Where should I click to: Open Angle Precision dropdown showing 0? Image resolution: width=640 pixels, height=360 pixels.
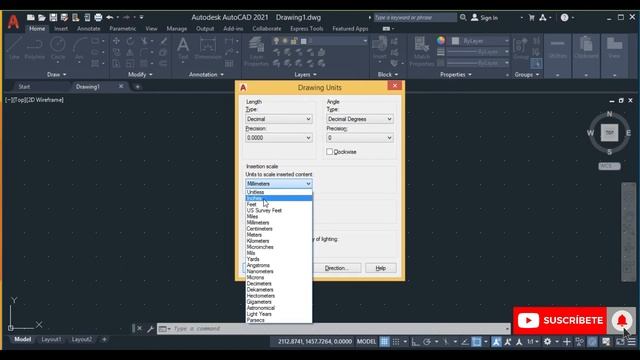click(360, 138)
